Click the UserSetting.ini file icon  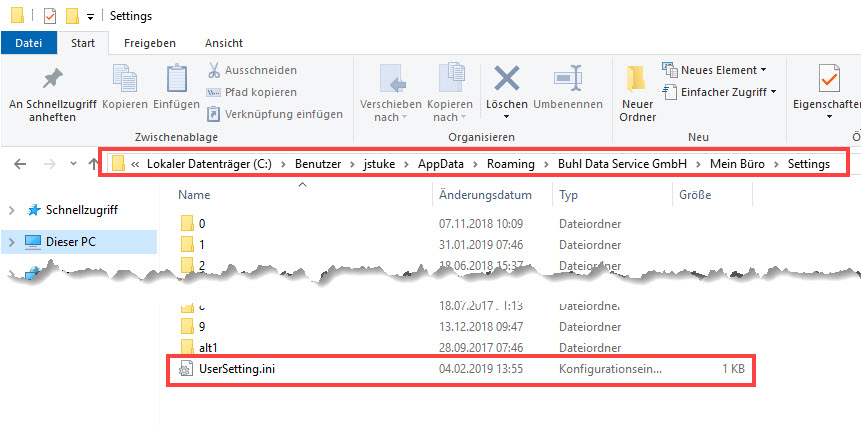[185, 370]
